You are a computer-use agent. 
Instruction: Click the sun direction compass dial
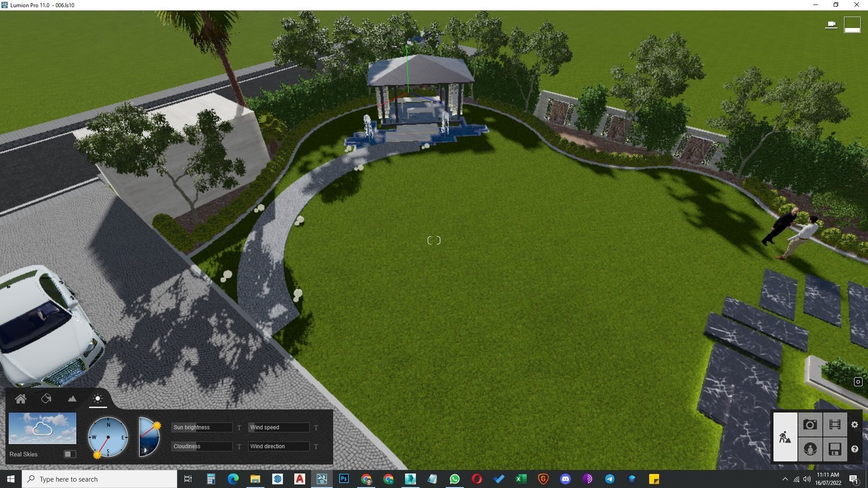click(108, 437)
